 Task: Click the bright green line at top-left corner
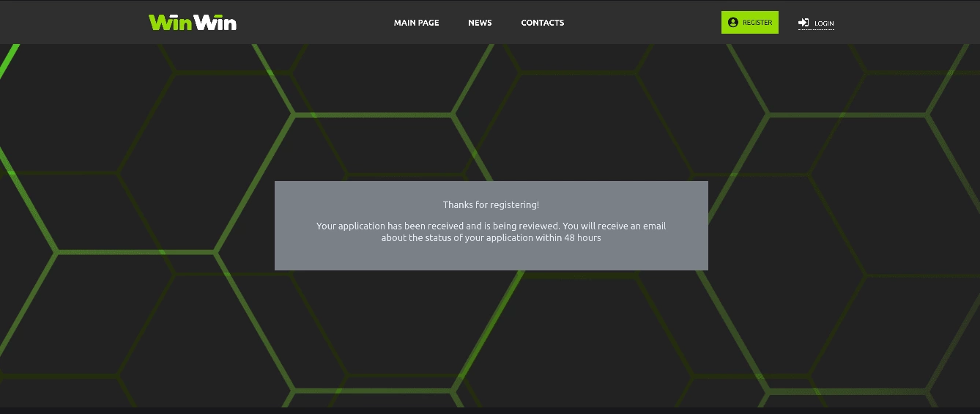point(10,59)
